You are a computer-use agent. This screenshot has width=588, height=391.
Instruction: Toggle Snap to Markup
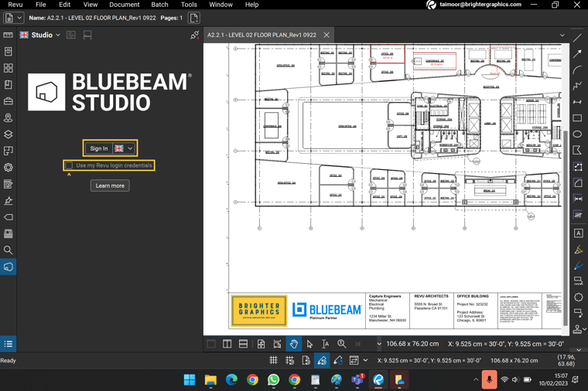coord(322,360)
